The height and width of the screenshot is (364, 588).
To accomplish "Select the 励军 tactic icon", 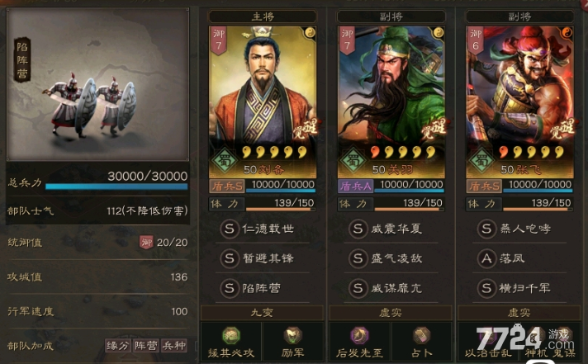I will (292, 335).
